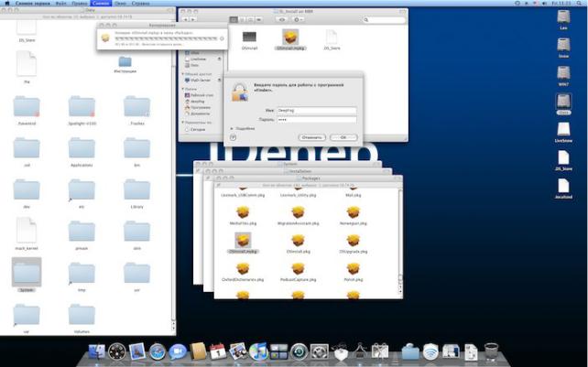Collapse the places section in Finder sidebar
The height and width of the screenshot is (367, 588).
(x=183, y=89)
